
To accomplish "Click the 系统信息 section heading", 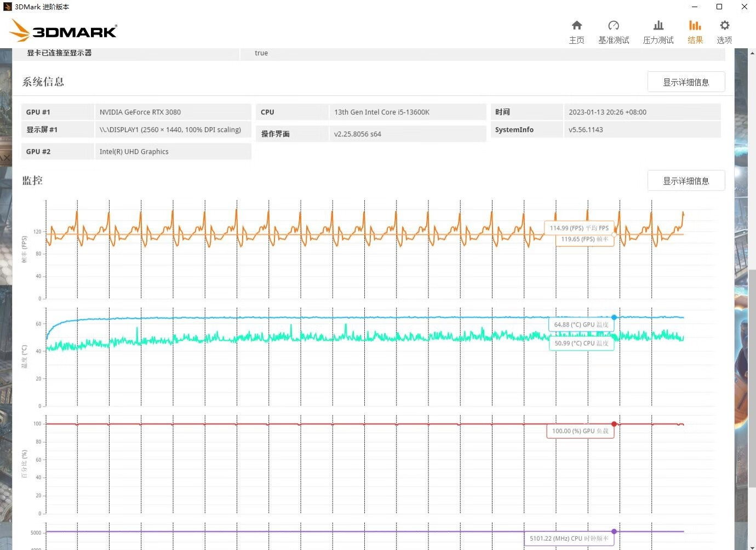I will tap(43, 82).
